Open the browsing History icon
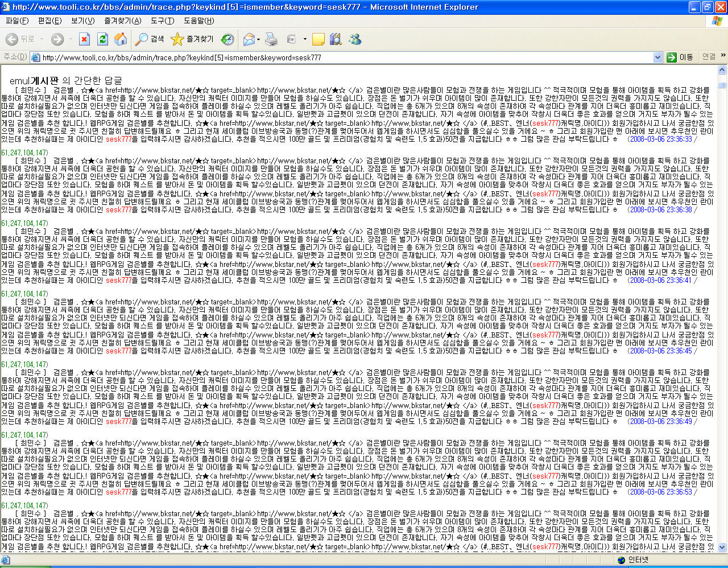 (x=227, y=39)
